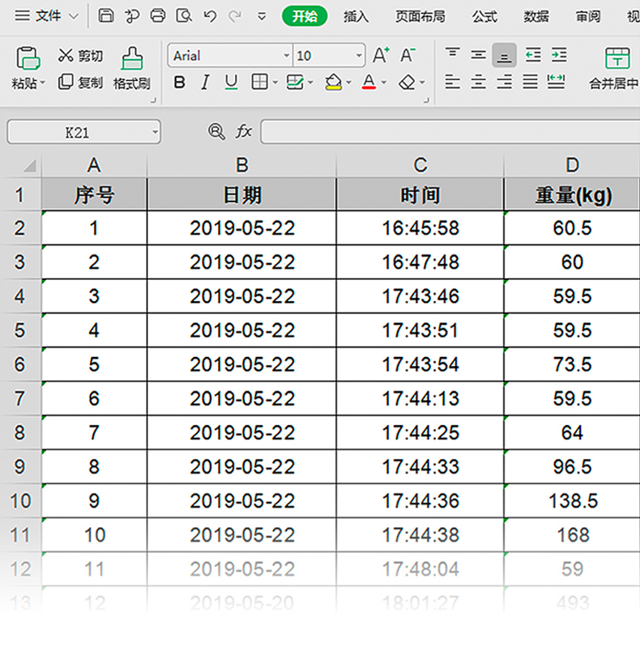Screen dimensions: 640x672
Task: Justify text alignment icon
Action: [x=530, y=82]
